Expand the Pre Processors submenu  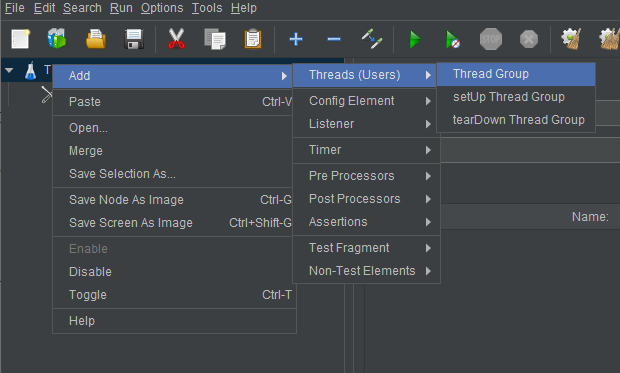[x=367, y=176]
